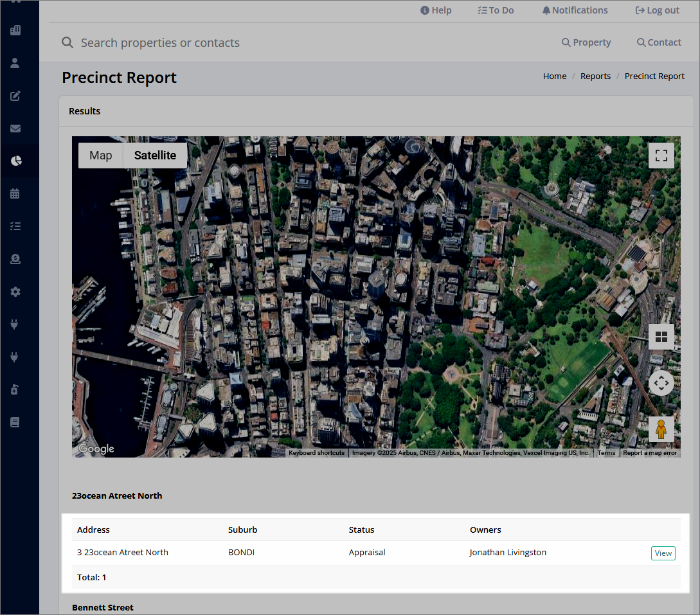This screenshot has width=700, height=615.
Task: Select the pie chart reports icon
Action: tap(16, 161)
